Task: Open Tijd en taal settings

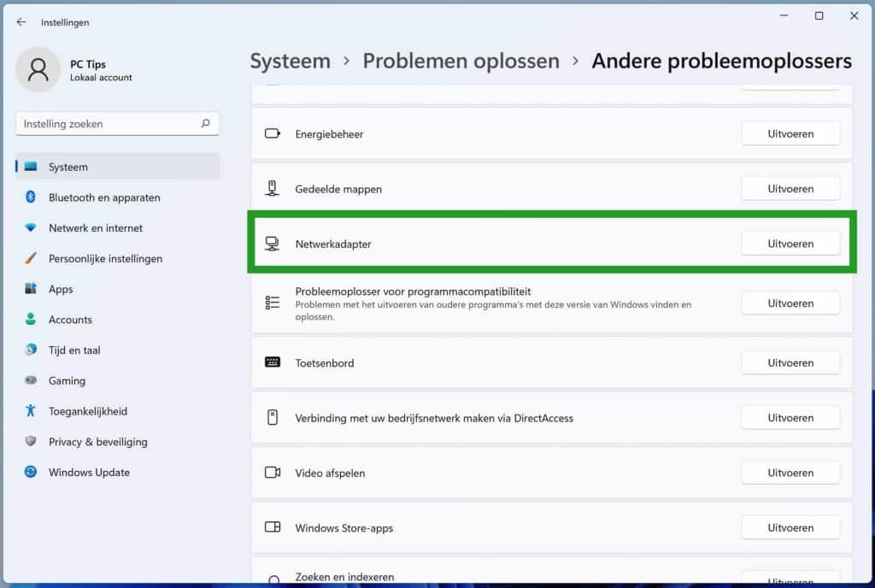Action: click(118, 350)
